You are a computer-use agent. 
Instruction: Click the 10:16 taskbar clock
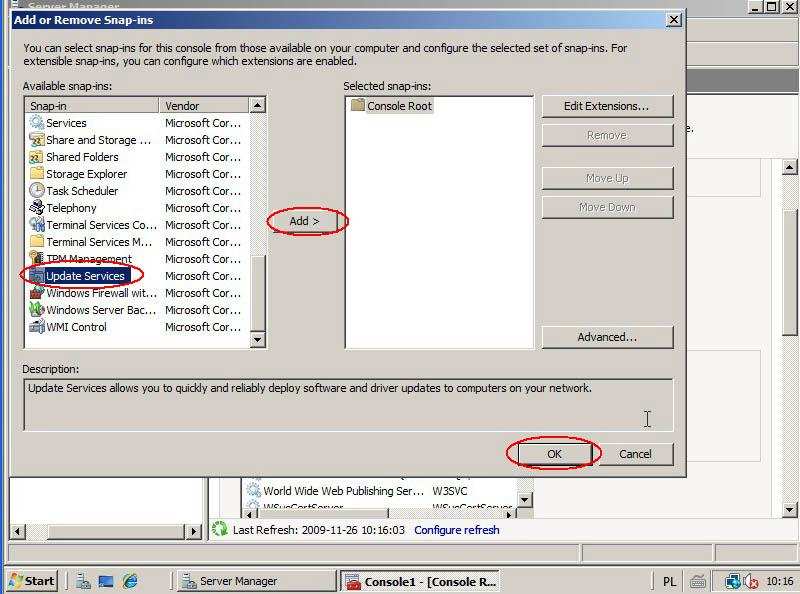click(780, 581)
